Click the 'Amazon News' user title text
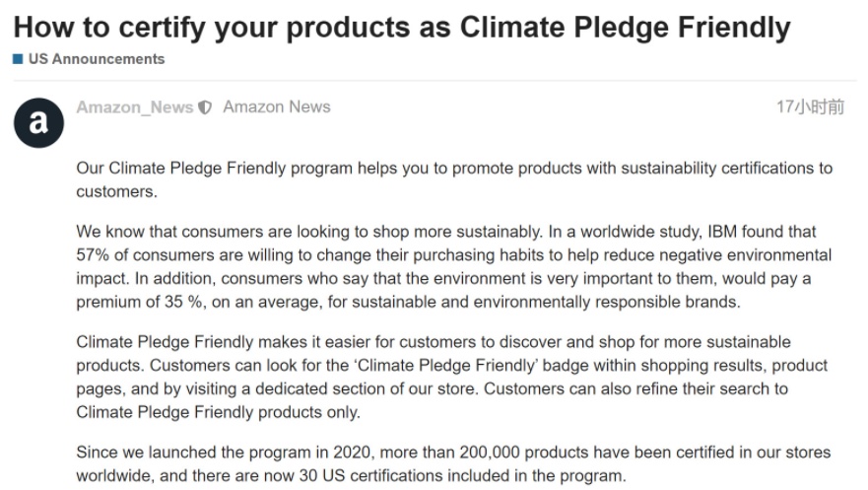The image size is (868, 490). (276, 106)
